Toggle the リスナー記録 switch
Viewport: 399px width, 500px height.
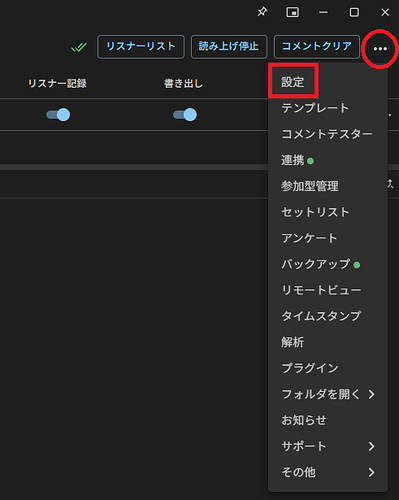(58, 115)
